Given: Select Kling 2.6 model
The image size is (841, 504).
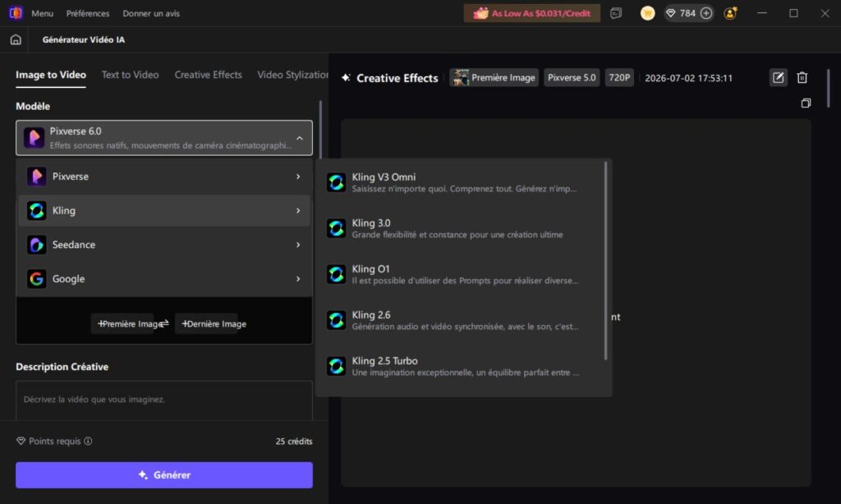Looking at the screenshot, I should [x=465, y=321].
